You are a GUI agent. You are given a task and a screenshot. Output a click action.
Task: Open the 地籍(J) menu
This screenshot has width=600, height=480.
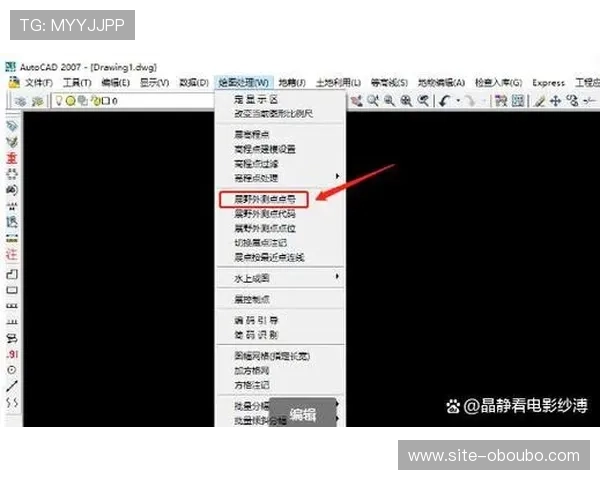(292, 82)
